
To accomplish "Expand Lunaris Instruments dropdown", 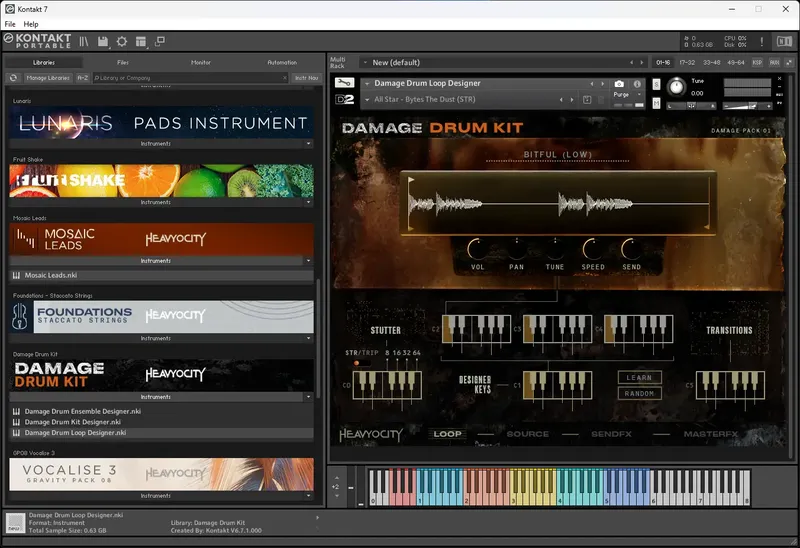I will point(308,143).
